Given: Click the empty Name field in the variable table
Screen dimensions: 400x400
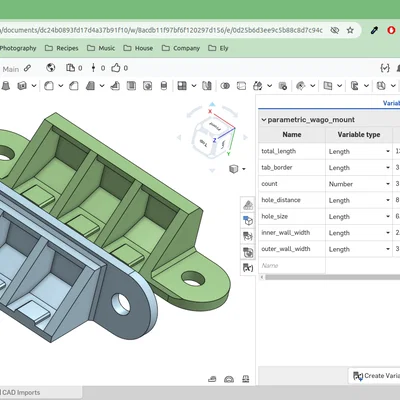Looking at the screenshot, I should 292,266.
